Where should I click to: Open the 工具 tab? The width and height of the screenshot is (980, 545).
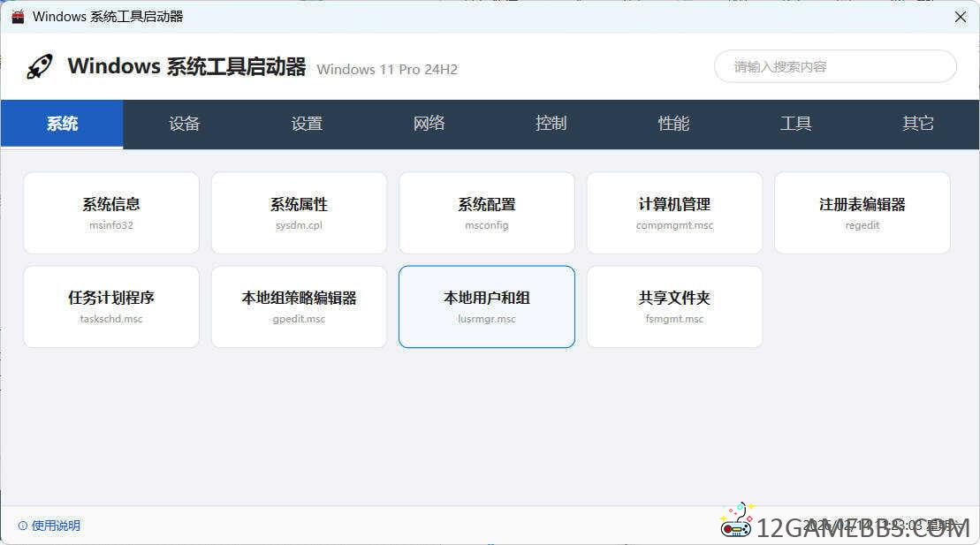tap(795, 124)
